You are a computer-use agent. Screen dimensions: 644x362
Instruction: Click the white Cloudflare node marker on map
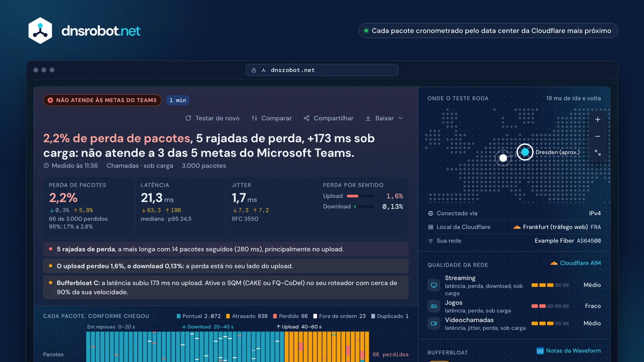coord(503,158)
